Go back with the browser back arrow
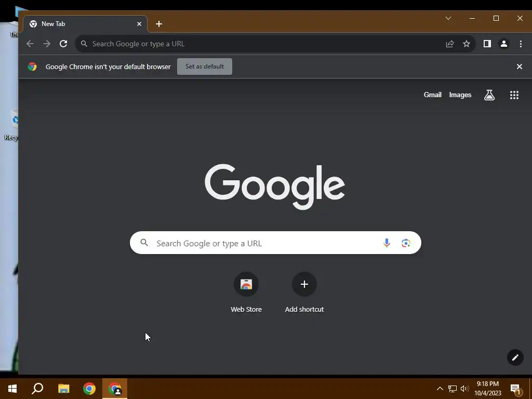This screenshot has width=532, height=399. click(30, 44)
